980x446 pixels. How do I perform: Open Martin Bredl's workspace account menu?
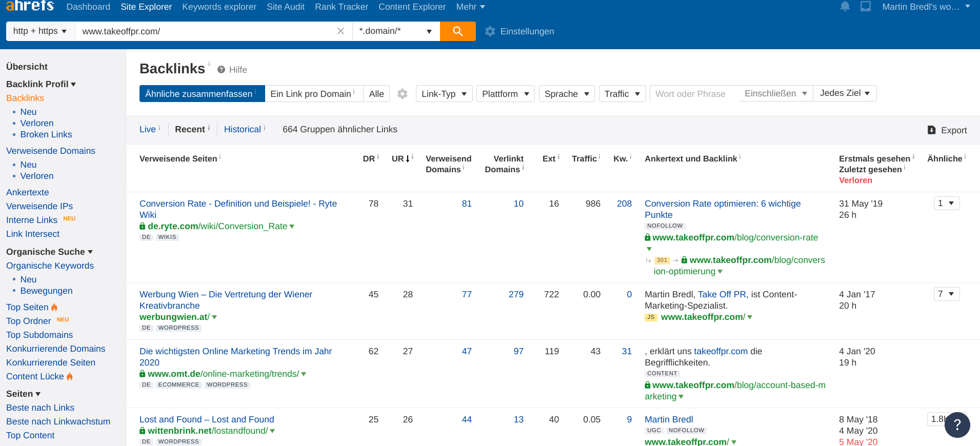coord(926,7)
